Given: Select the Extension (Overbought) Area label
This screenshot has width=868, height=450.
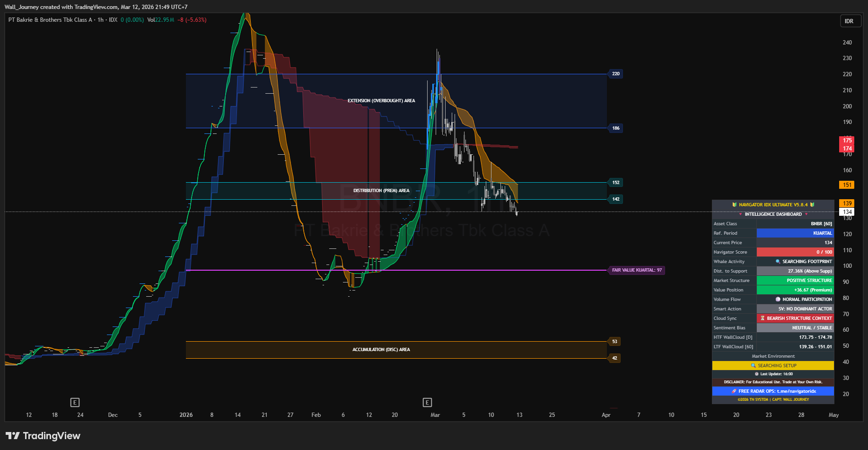Looking at the screenshot, I should [x=381, y=101].
